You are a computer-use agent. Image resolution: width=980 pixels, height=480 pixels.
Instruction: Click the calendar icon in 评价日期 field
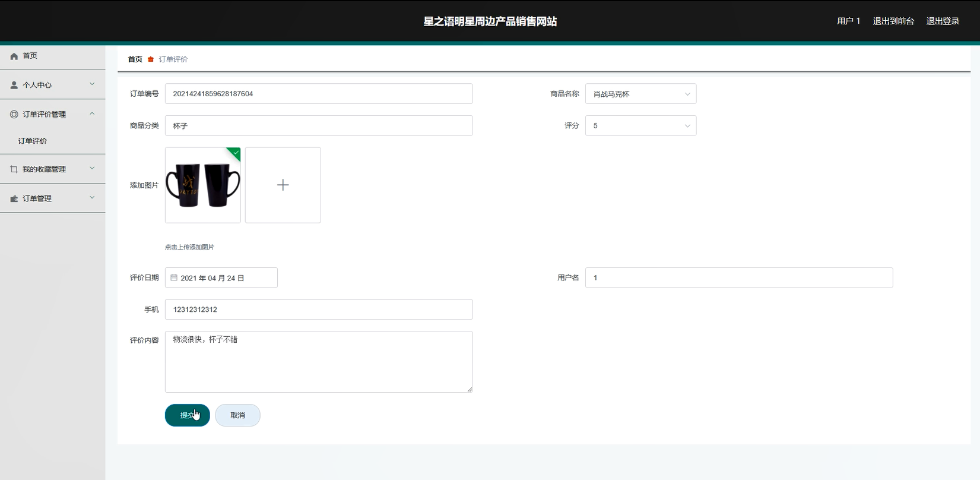(174, 278)
